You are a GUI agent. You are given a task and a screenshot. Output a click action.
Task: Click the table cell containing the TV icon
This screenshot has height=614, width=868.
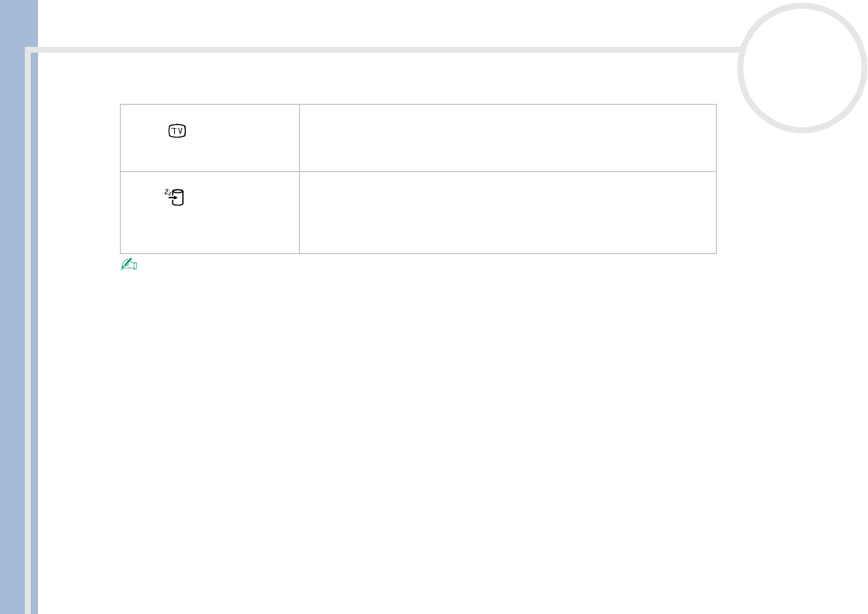210,138
